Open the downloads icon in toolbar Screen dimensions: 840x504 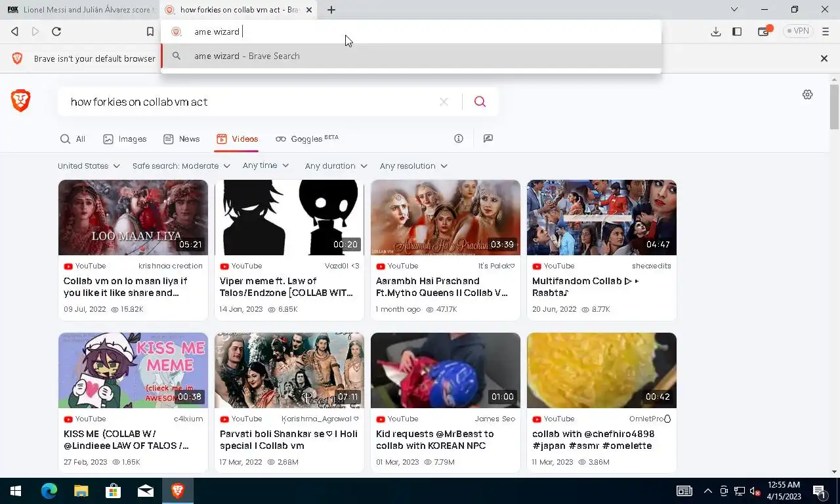coord(716,31)
